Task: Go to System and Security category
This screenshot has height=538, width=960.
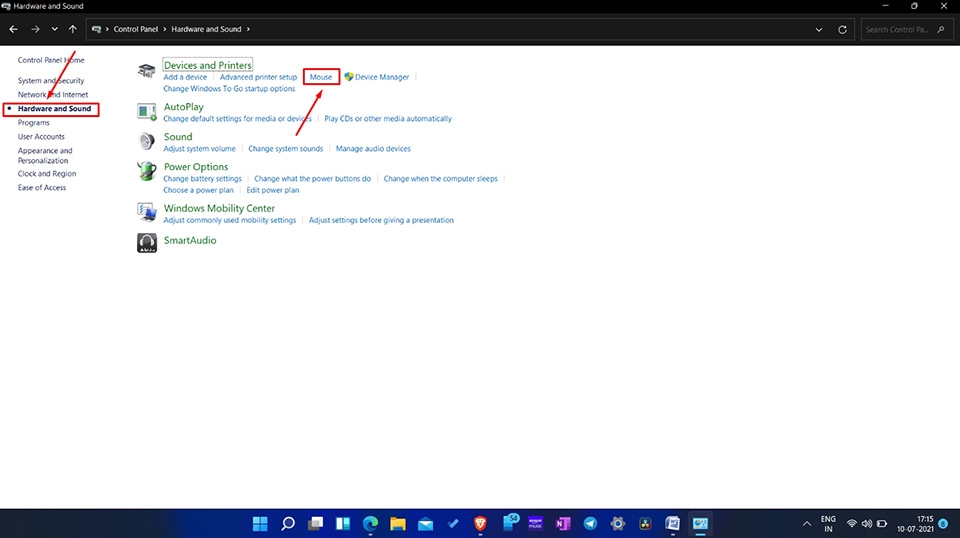Action: pos(51,81)
